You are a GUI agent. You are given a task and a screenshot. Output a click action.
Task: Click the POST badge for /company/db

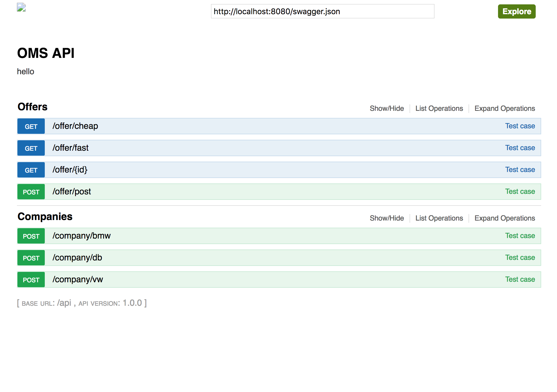click(x=31, y=258)
